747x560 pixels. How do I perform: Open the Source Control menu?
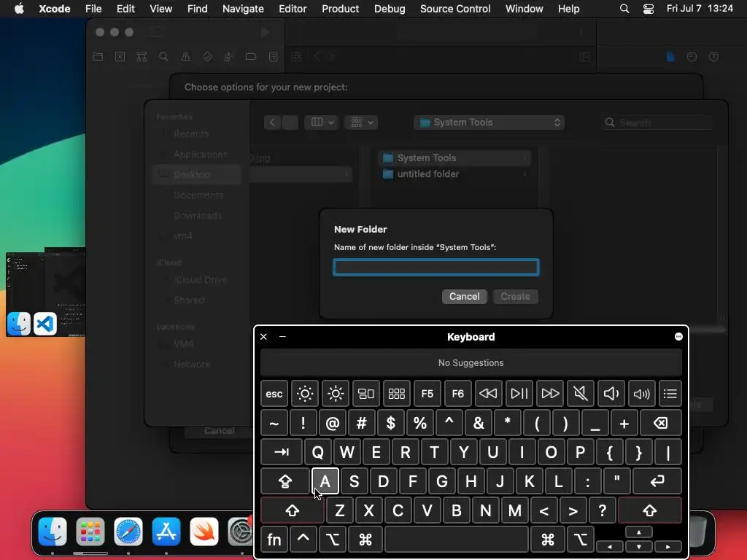click(x=455, y=9)
